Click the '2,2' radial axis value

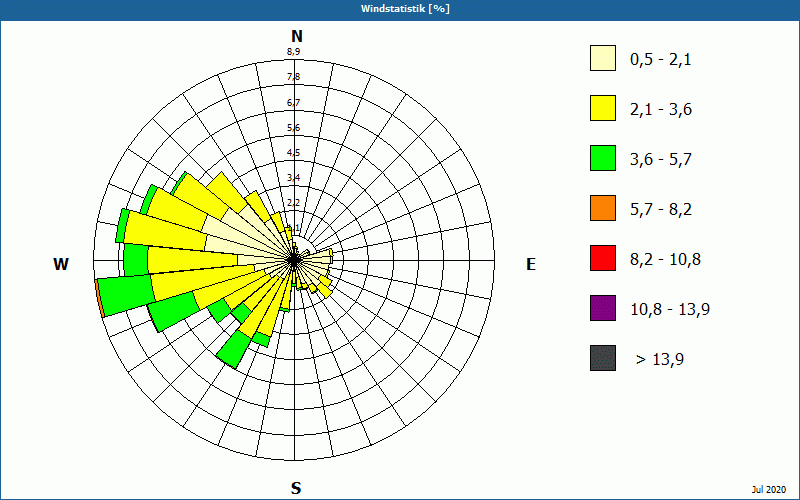293,203
